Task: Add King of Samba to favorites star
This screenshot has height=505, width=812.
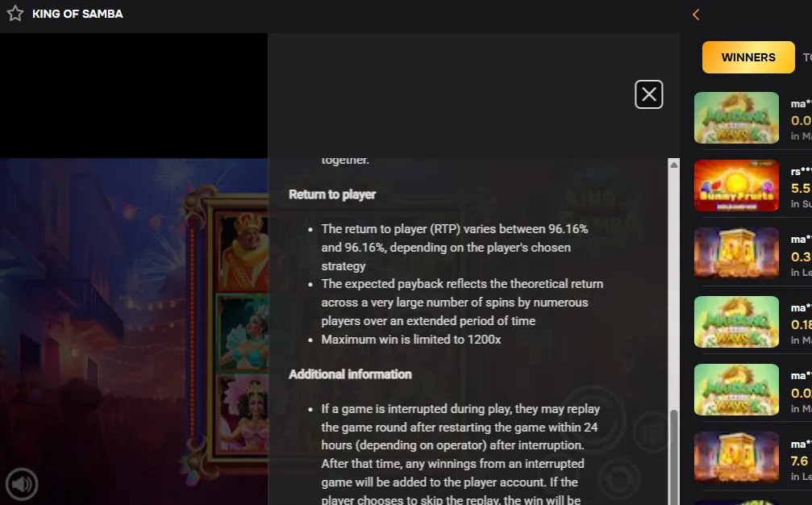Action: [15, 14]
